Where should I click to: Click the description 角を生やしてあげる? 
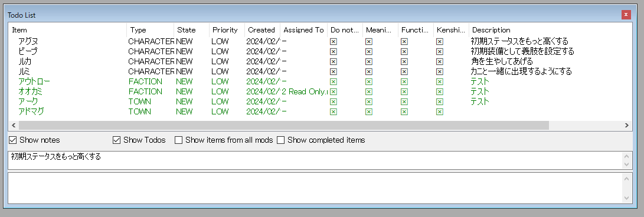502,61
